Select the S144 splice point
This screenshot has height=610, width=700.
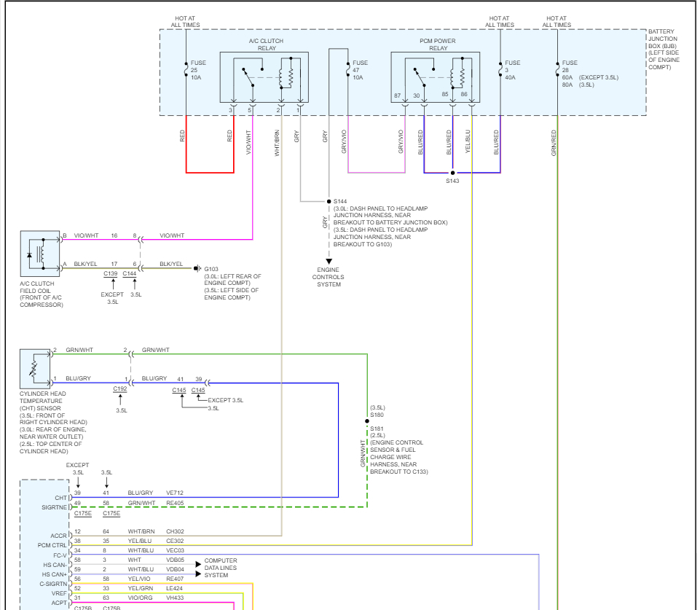click(329, 201)
